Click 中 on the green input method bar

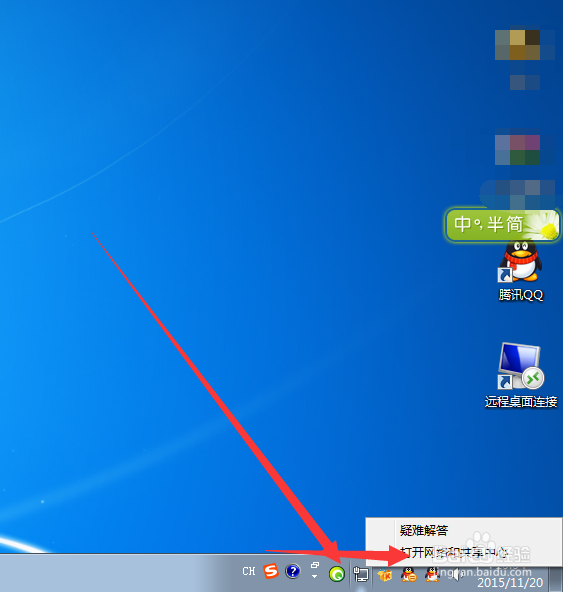point(463,224)
